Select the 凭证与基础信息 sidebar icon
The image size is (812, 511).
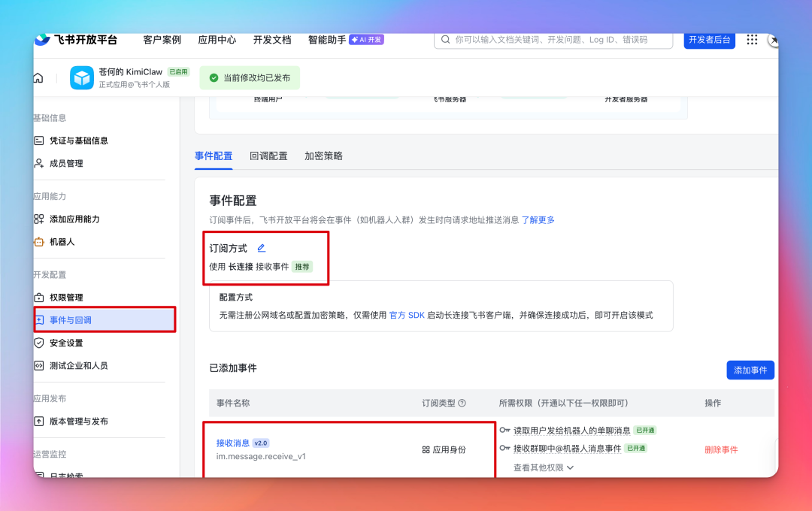click(x=40, y=141)
